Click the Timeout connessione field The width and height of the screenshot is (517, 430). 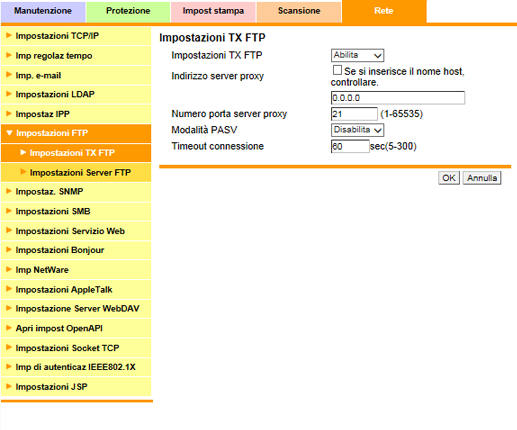pos(350,146)
